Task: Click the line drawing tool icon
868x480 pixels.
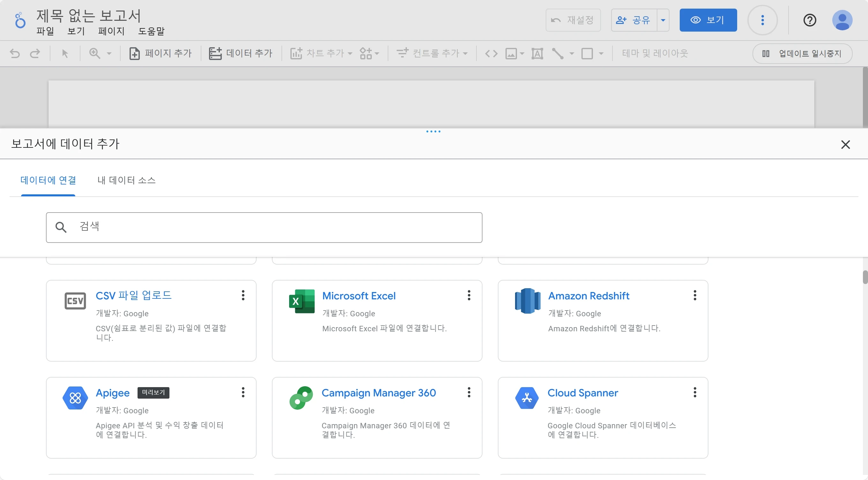Action: (x=558, y=53)
